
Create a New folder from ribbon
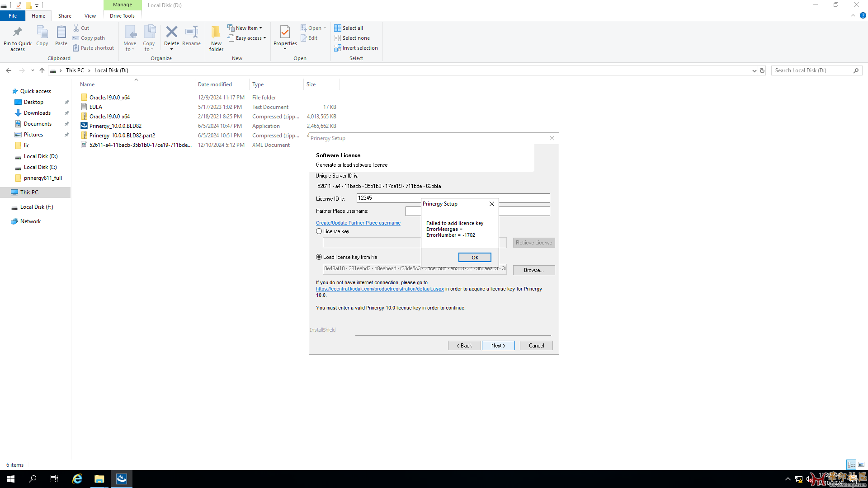pyautogui.click(x=216, y=38)
